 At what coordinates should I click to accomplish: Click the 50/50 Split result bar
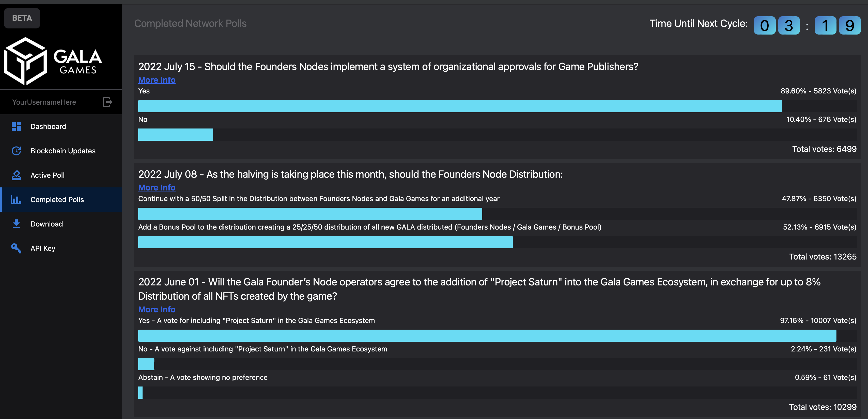pos(310,214)
